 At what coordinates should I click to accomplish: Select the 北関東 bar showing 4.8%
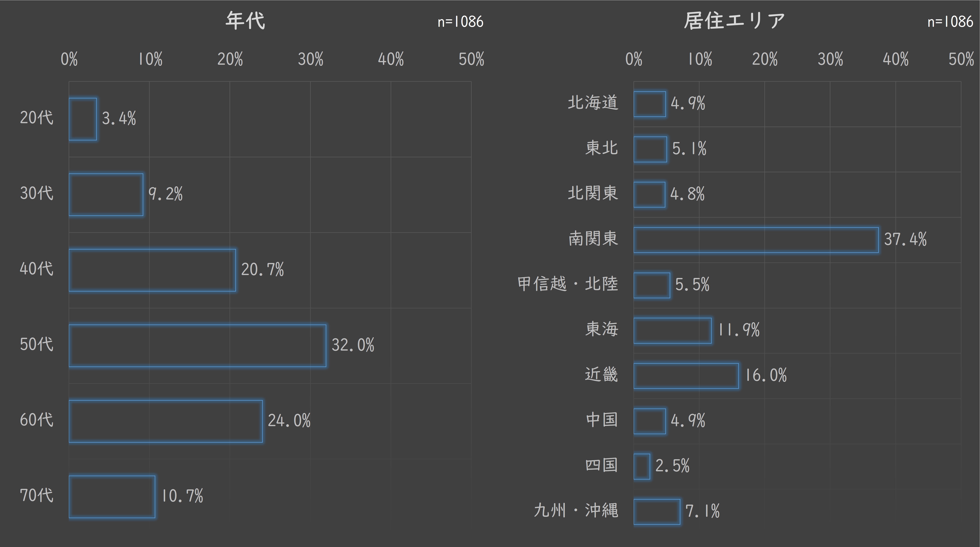(x=649, y=195)
